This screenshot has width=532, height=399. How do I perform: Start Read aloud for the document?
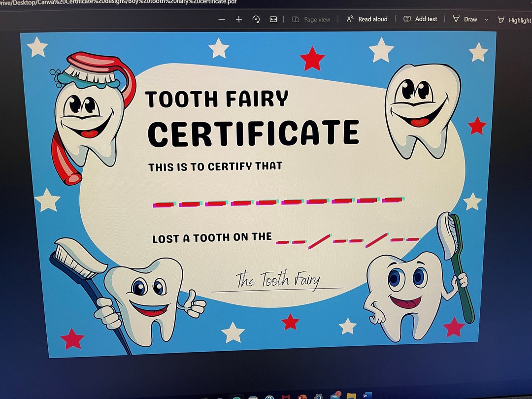tap(367, 19)
